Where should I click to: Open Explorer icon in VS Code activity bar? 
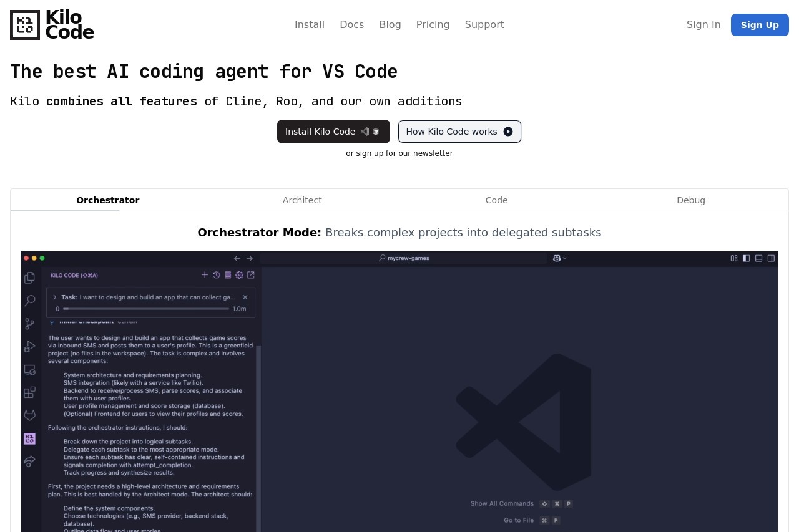pos(29,278)
